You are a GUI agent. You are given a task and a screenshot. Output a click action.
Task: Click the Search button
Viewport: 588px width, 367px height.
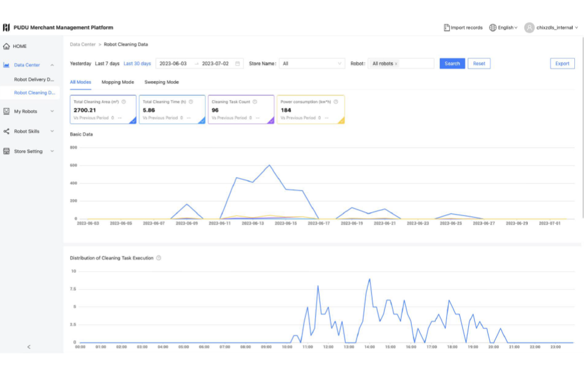pyautogui.click(x=452, y=64)
